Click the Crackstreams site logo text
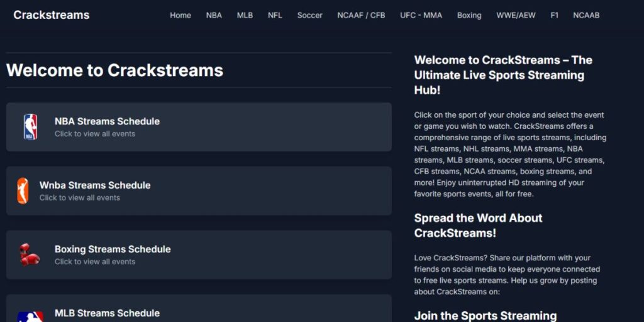The width and height of the screenshot is (644, 322). point(52,15)
